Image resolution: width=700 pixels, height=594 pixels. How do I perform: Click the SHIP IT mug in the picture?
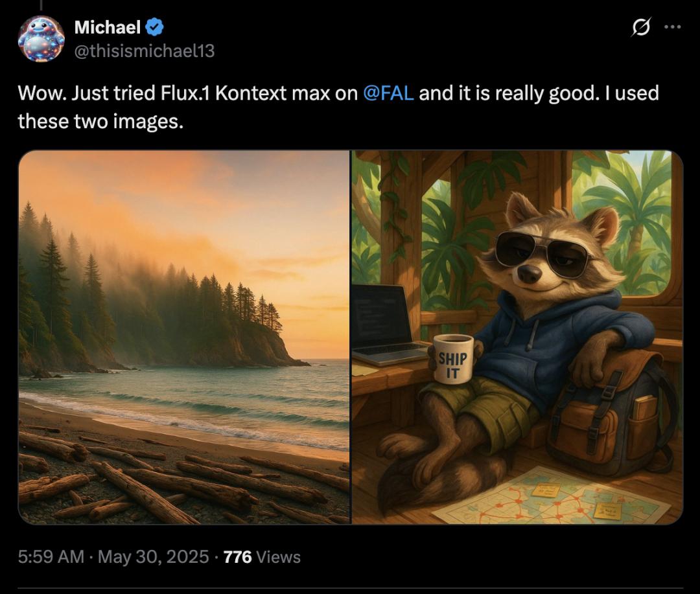452,358
